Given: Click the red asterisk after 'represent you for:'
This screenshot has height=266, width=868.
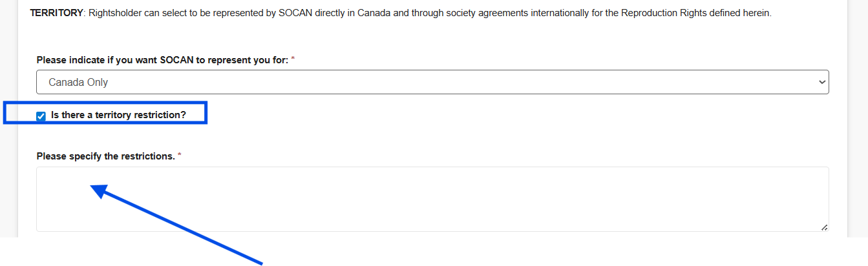Looking at the screenshot, I should (293, 59).
